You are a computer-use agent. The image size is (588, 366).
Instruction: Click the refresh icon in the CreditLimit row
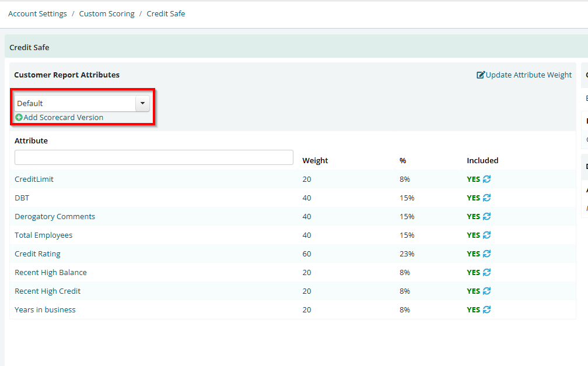point(487,179)
